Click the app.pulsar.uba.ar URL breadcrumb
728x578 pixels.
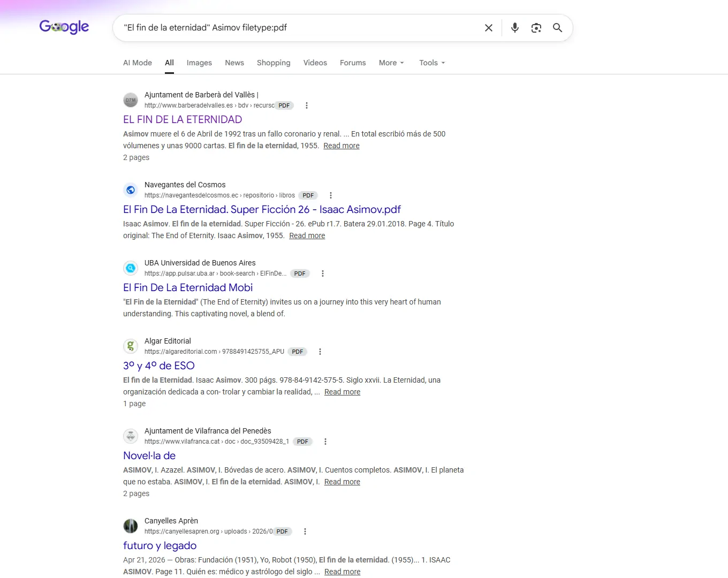click(215, 273)
